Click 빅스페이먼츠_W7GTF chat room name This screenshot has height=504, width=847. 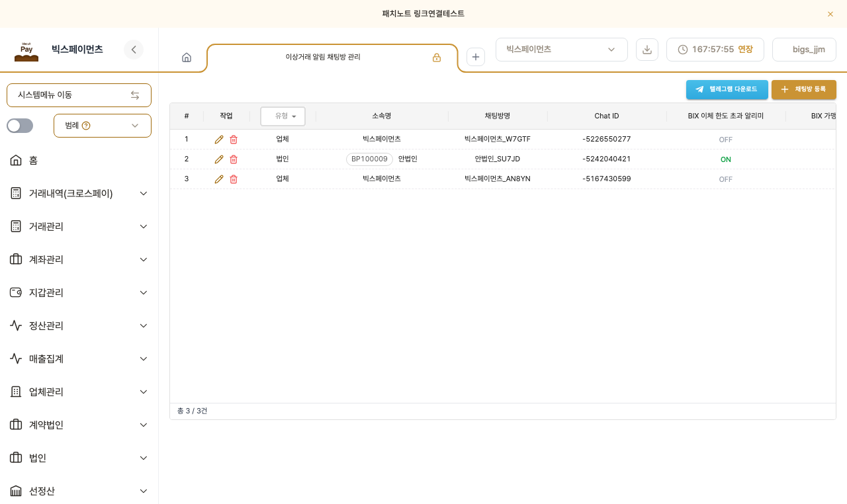pos(498,140)
